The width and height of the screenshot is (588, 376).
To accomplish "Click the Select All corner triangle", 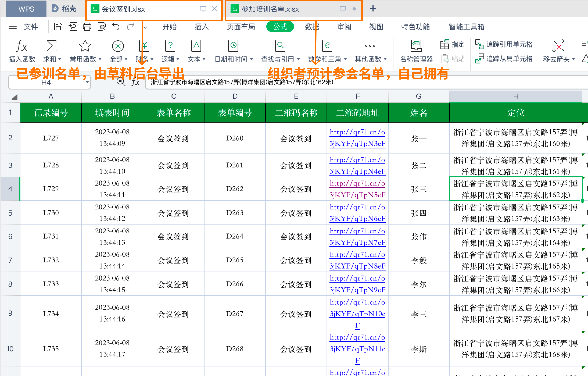I will click(x=14, y=97).
